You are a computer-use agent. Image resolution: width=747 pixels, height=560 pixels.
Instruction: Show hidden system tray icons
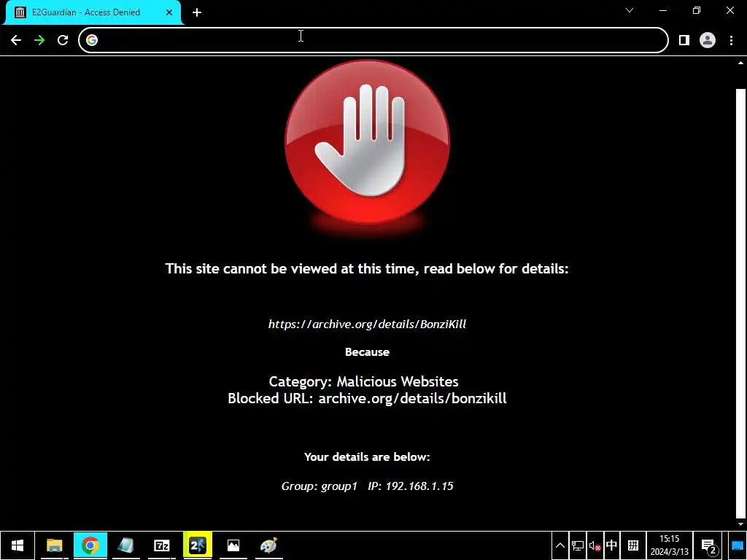560,545
